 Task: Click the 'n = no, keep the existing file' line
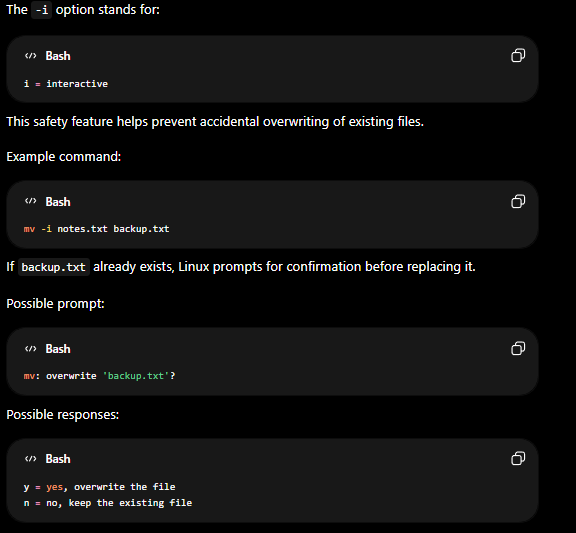tap(108, 503)
